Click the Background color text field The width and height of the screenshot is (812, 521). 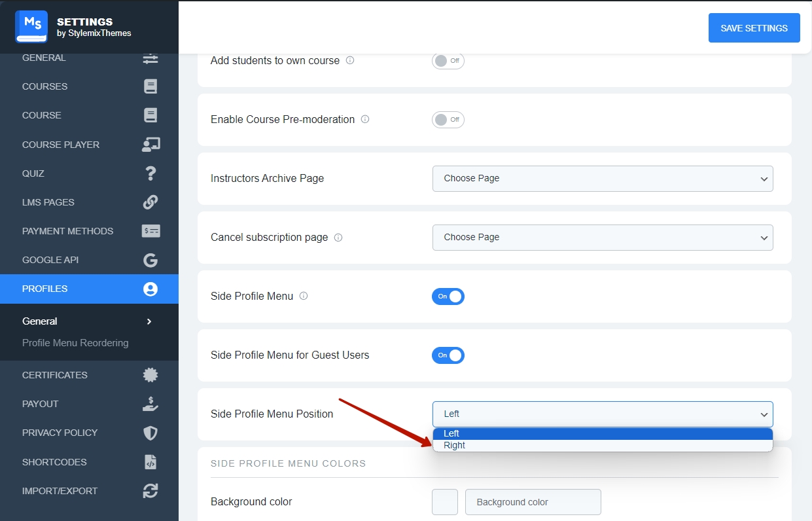(x=533, y=502)
